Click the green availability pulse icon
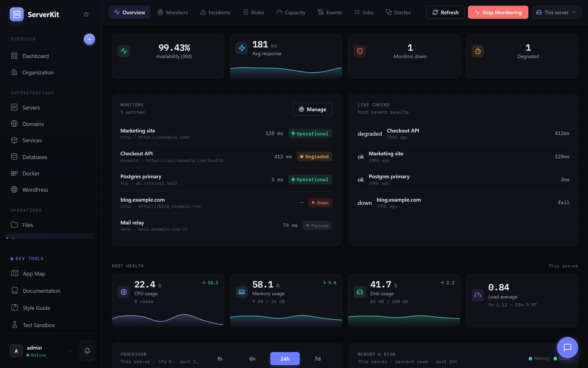The width and height of the screenshot is (588, 368). [x=124, y=51]
